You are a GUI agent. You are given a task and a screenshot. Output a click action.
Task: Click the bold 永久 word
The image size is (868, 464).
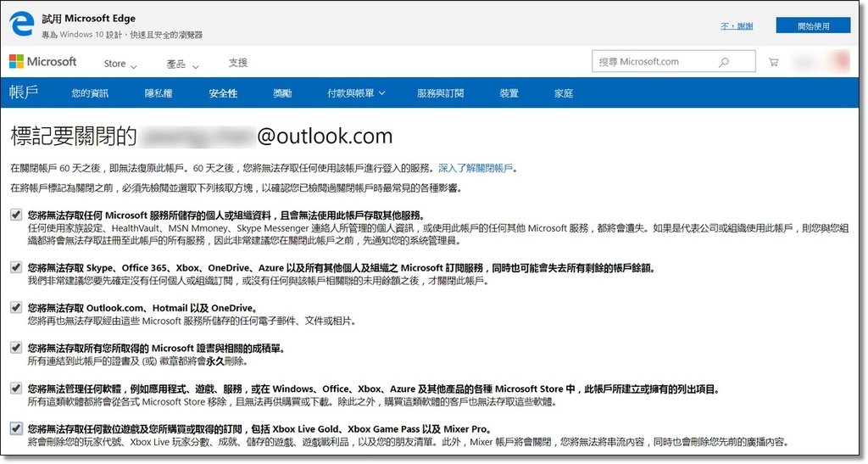click(x=215, y=361)
